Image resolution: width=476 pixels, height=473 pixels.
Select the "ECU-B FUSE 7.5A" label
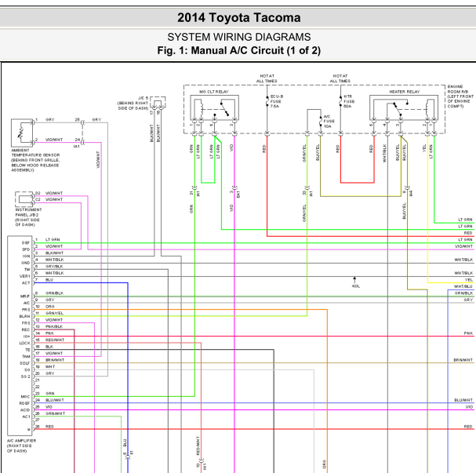277,101
